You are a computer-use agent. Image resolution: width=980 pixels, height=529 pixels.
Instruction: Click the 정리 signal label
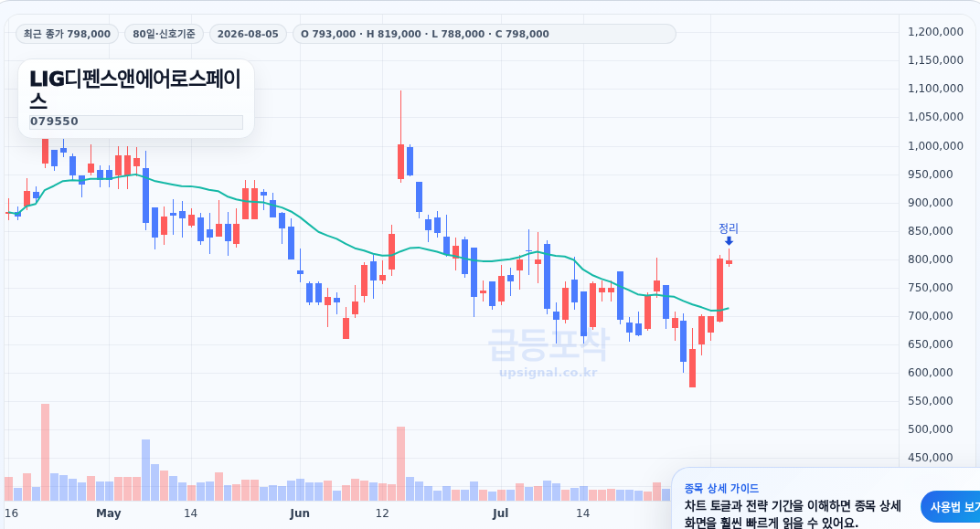(x=729, y=228)
